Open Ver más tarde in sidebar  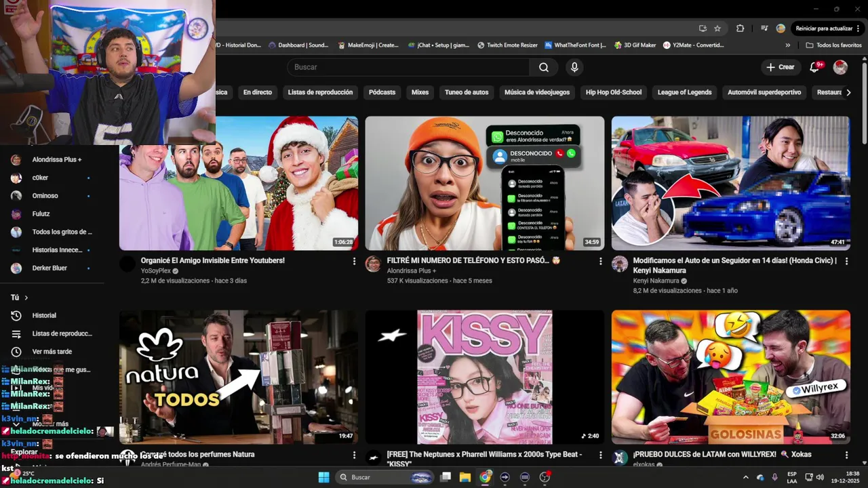coord(52,352)
